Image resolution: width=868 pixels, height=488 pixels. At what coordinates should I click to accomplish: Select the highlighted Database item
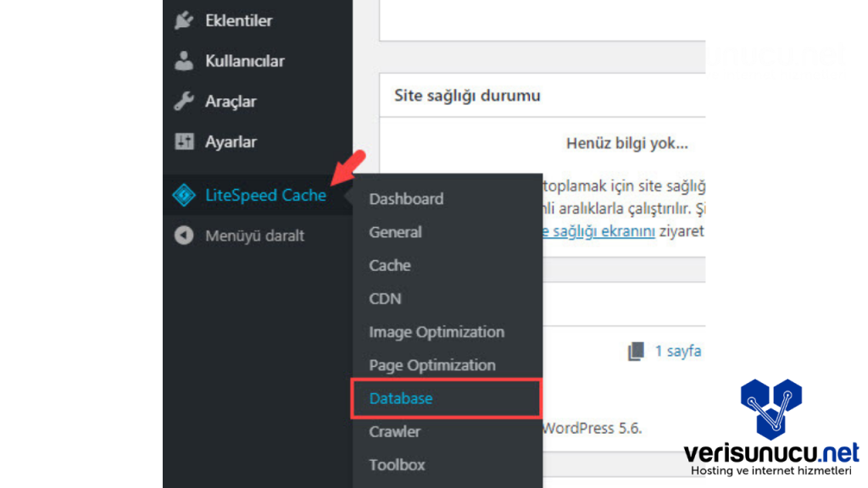pos(401,398)
